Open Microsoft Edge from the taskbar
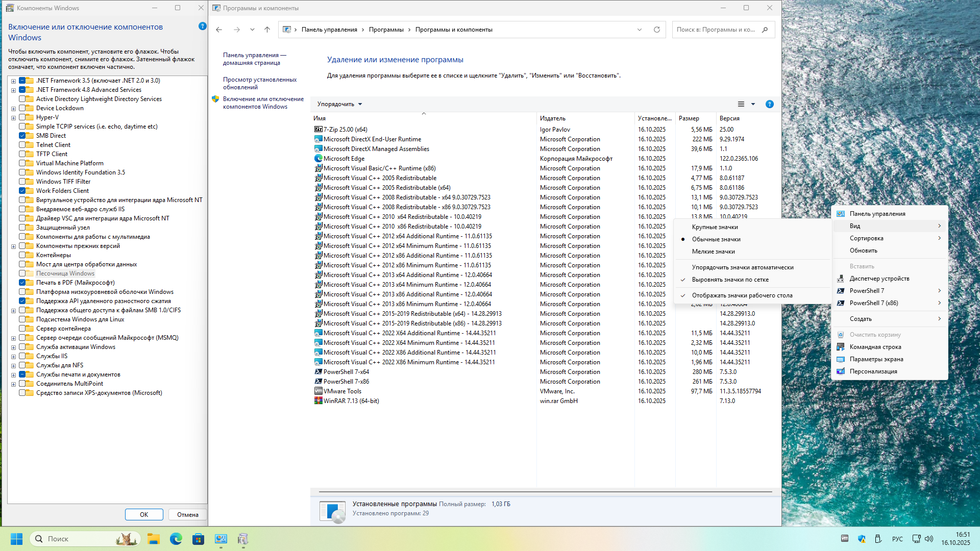This screenshot has width=980, height=551. (176, 539)
